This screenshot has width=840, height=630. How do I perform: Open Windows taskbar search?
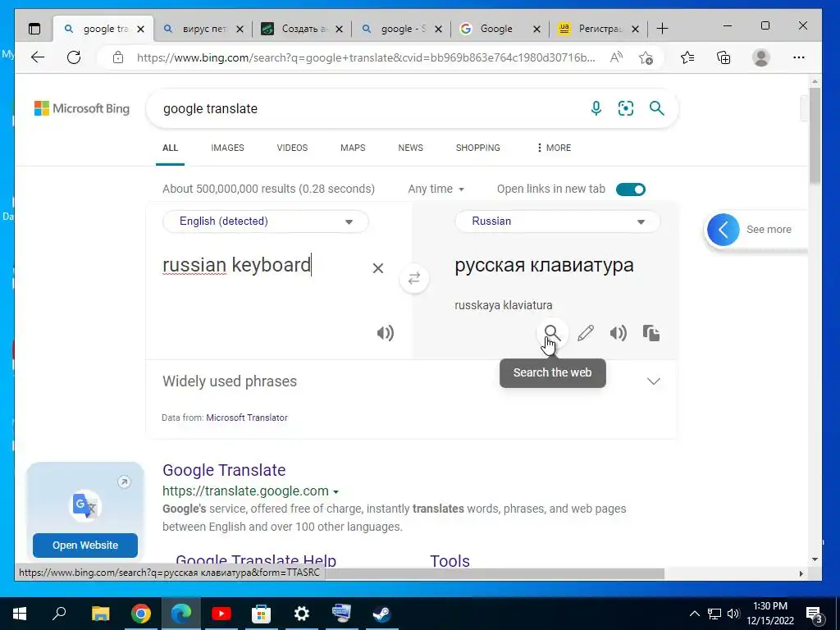59,614
